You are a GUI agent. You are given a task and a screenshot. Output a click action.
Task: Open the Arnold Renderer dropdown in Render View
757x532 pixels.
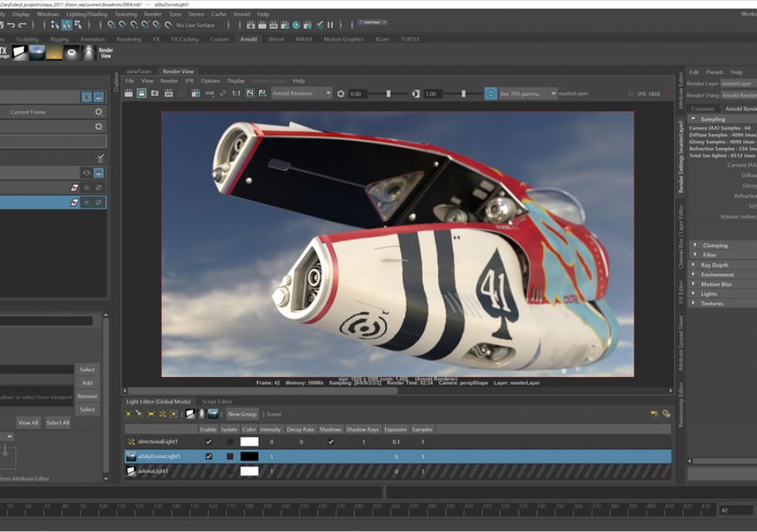[x=302, y=94]
